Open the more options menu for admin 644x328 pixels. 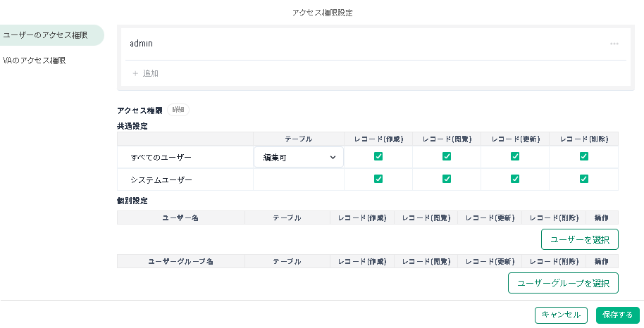(614, 44)
